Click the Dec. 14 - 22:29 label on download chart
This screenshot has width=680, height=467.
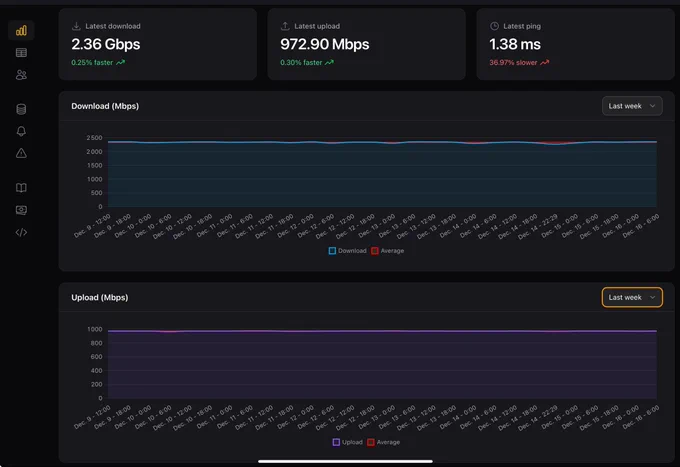point(538,226)
